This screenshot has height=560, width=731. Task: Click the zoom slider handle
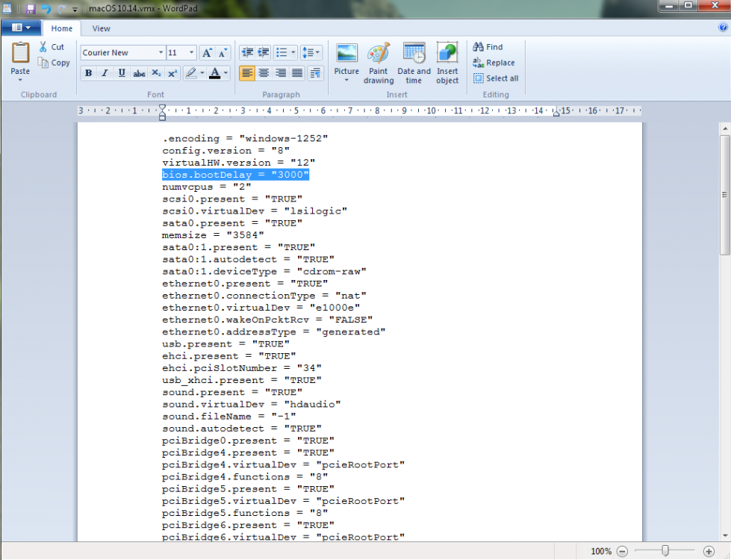(x=665, y=551)
